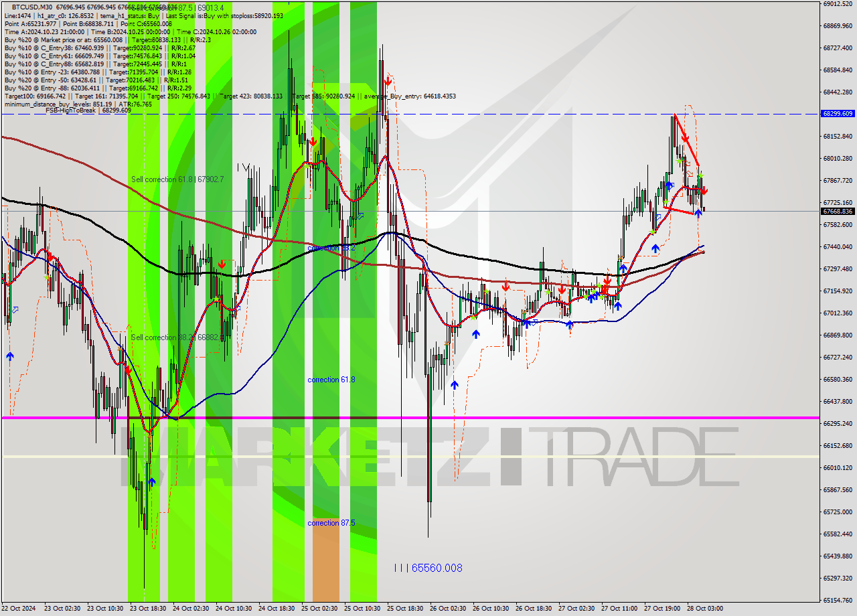Click '24 Oct 10:30' on the time axis

point(234,609)
